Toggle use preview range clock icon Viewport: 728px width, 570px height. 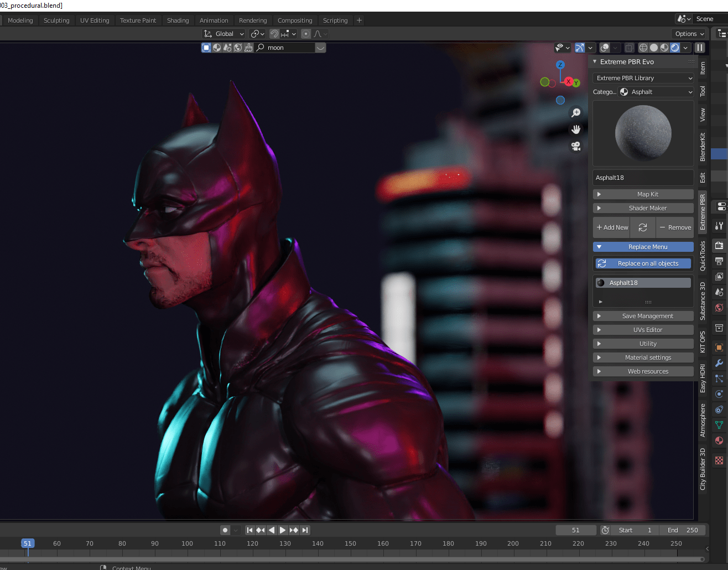(605, 530)
